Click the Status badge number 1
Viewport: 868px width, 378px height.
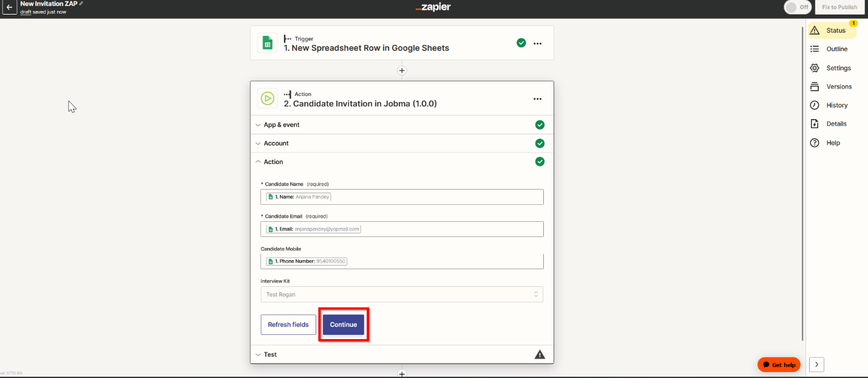pos(853,23)
